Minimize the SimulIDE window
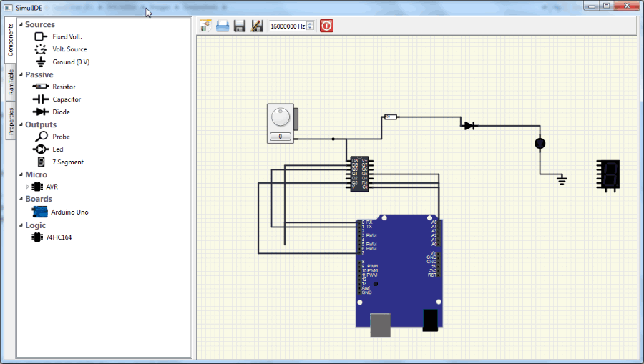The height and width of the screenshot is (364, 644). coord(592,6)
